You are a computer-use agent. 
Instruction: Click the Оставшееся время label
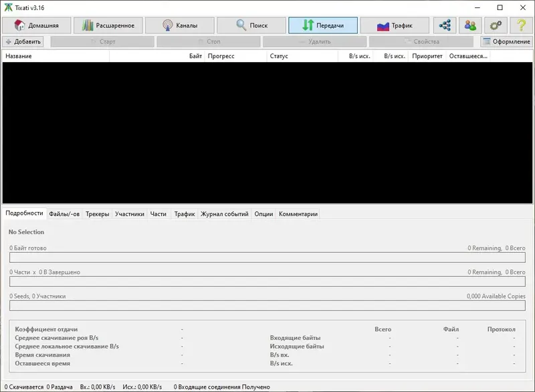[42, 363]
